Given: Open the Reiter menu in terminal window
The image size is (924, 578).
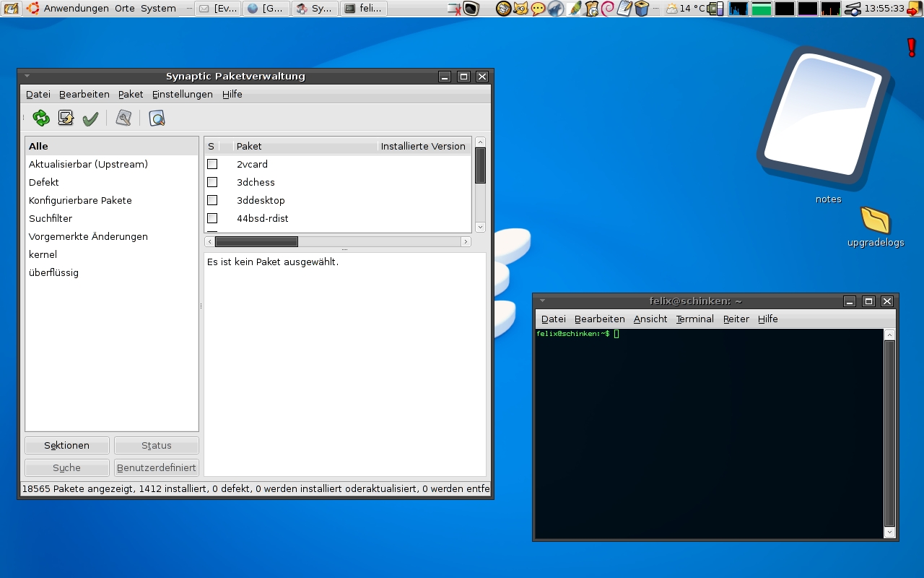Looking at the screenshot, I should (736, 319).
